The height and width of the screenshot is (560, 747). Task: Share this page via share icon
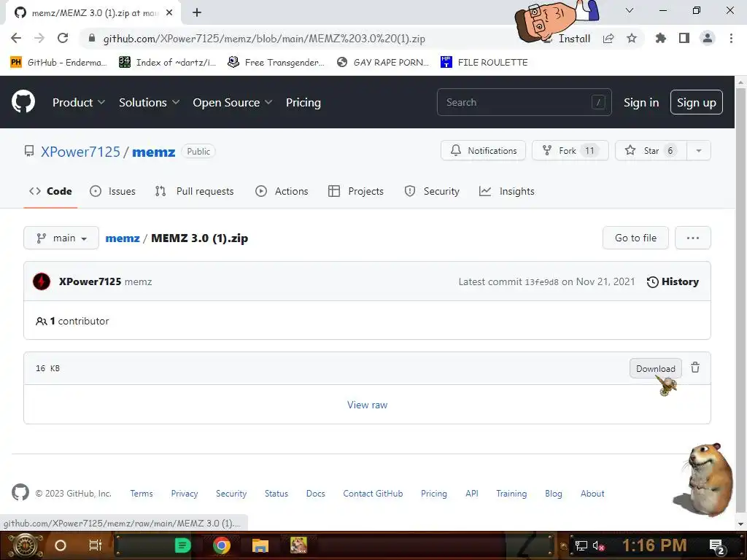608,38
